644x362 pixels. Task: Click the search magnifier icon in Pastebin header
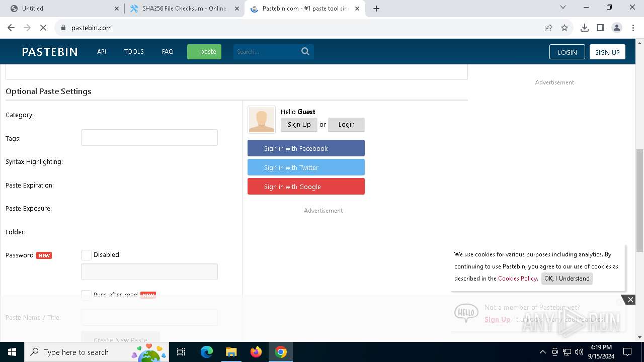point(305,51)
